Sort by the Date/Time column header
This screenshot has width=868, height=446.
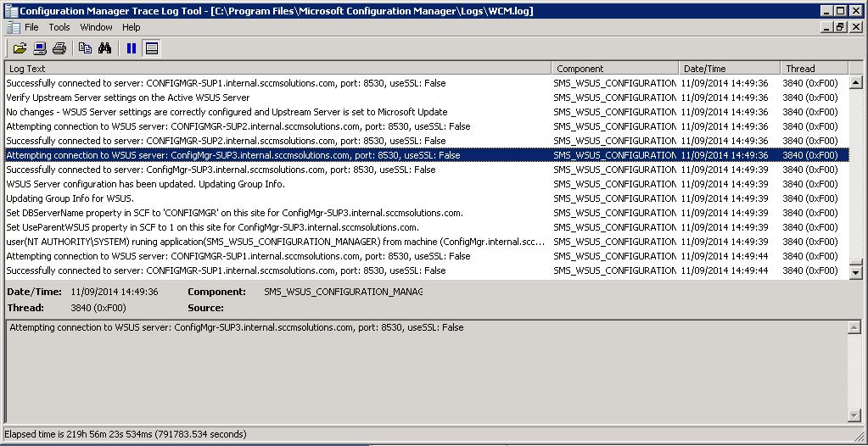click(729, 69)
